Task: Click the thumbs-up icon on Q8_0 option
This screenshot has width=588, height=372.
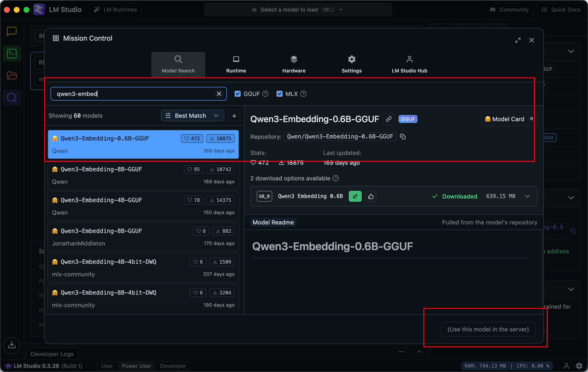Action: [x=371, y=196]
